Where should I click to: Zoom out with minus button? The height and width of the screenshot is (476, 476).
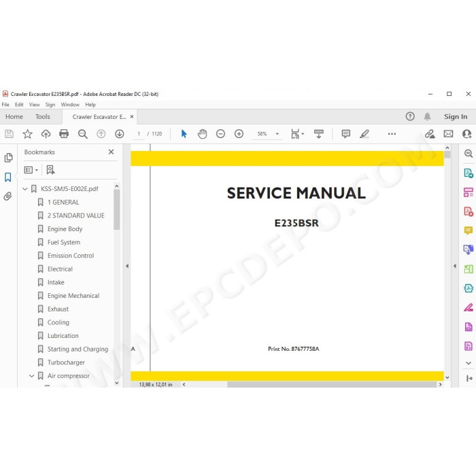point(220,134)
